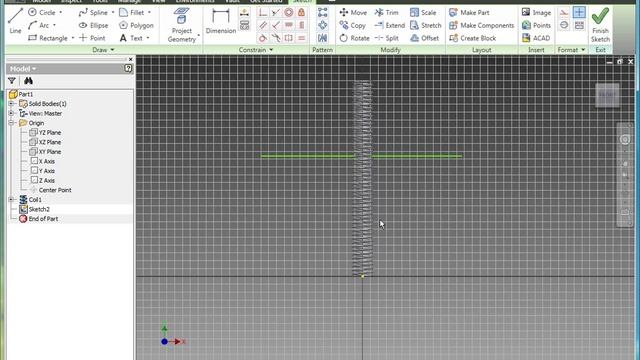Toggle Driven Dimension format
640x360 pixels.
[x=579, y=25]
